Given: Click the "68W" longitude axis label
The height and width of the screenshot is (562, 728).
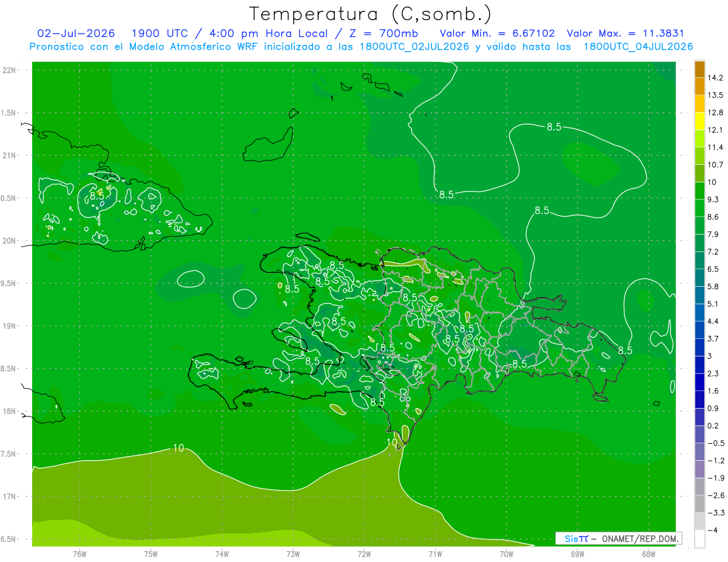Looking at the screenshot, I should pos(648,554).
